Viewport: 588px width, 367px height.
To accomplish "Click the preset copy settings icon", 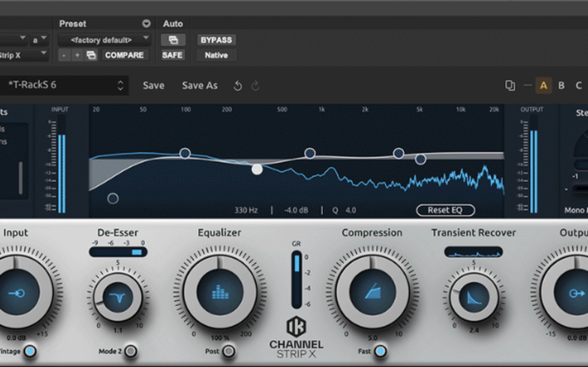I will [x=91, y=55].
